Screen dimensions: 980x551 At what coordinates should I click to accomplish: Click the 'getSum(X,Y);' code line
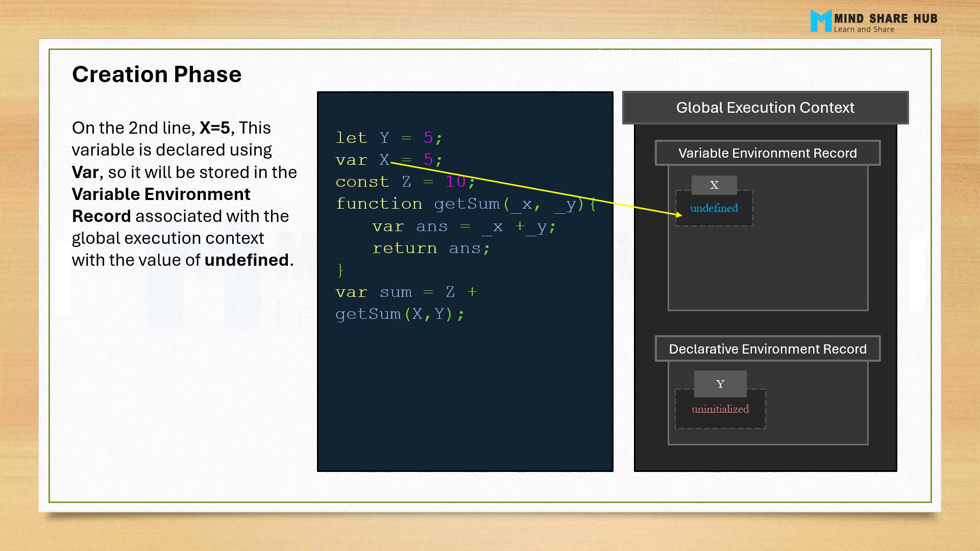(400, 314)
